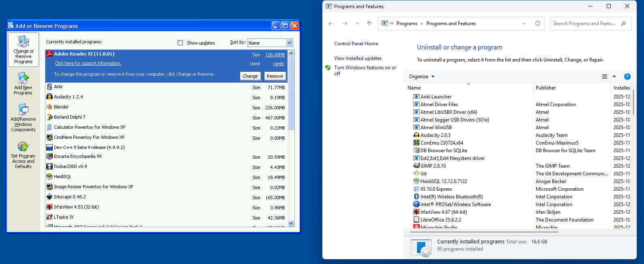This screenshot has width=644, height=264.
Task: Go up one level with the Up arrow
Action: click(369, 23)
